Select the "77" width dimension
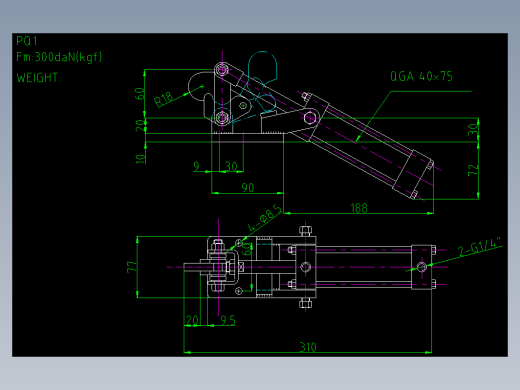The height and width of the screenshot is (390, 520). tap(132, 267)
